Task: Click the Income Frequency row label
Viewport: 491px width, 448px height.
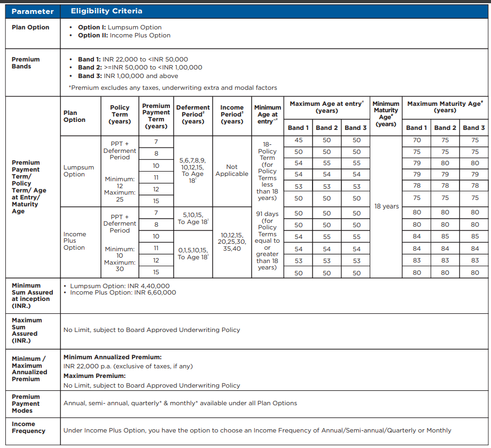Action: tap(28, 427)
